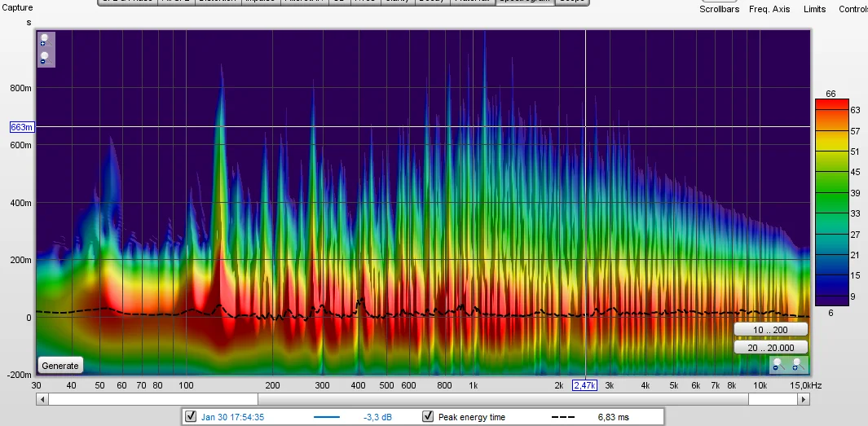Select the measurement name Jan 30 17:54:35

tap(232, 417)
